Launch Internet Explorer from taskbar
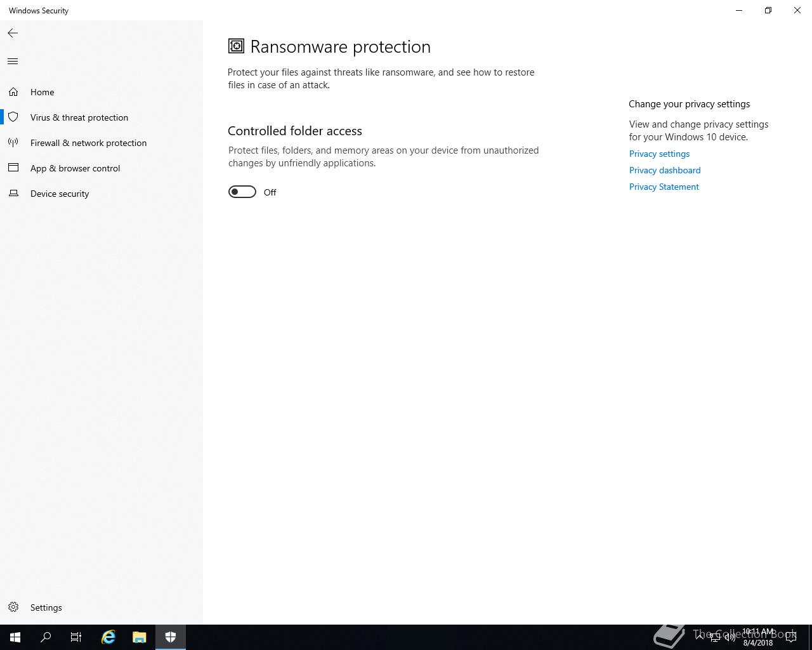 pyautogui.click(x=108, y=637)
